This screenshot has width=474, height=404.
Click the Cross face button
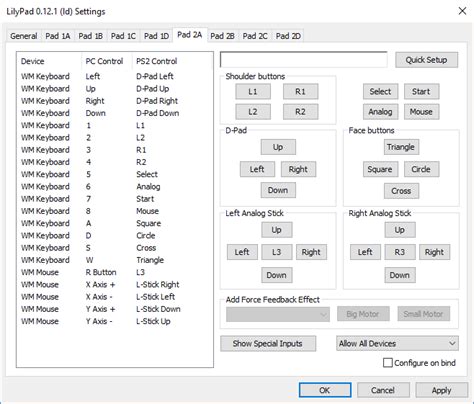click(x=401, y=191)
